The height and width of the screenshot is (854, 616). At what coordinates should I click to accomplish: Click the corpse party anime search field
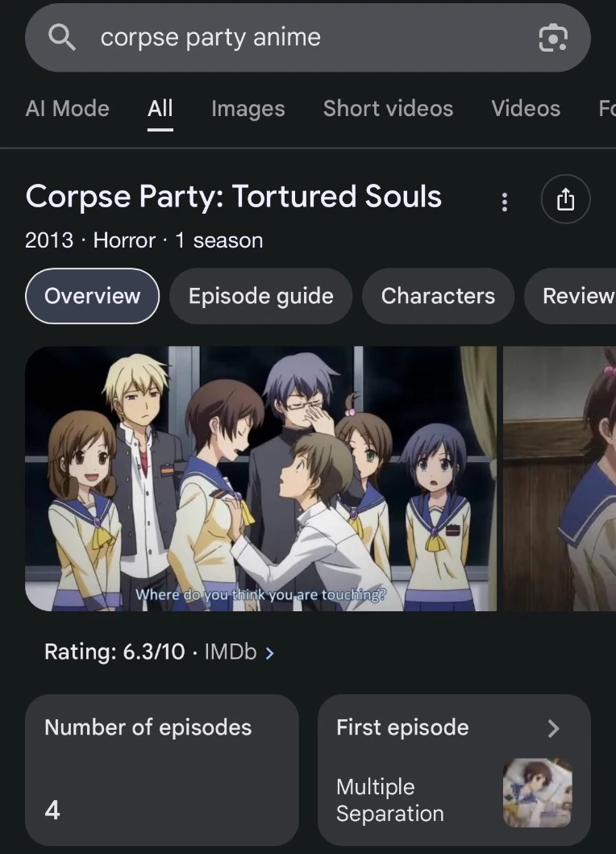(x=308, y=38)
